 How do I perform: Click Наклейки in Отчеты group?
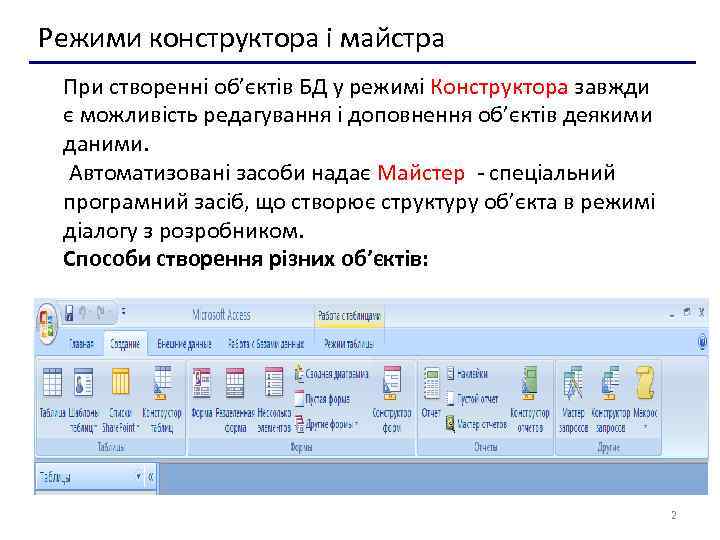point(467,374)
